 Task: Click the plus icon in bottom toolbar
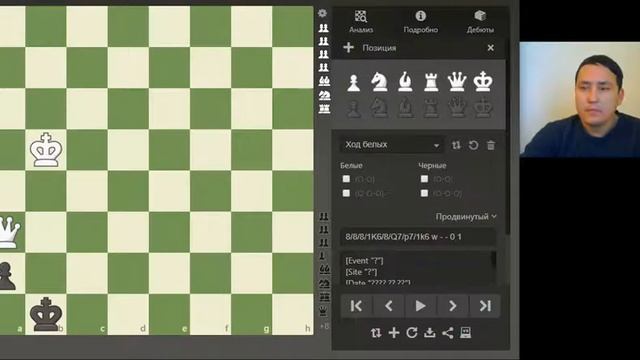point(394,333)
